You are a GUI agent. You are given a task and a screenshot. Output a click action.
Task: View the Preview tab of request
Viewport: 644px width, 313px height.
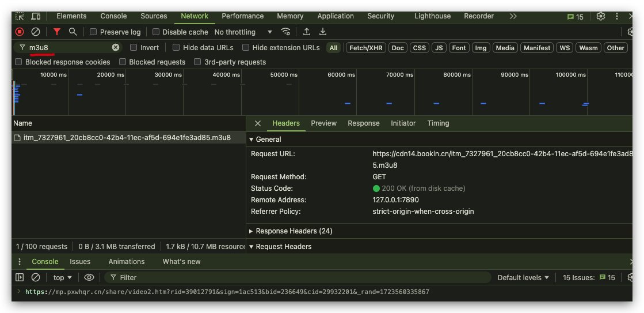click(323, 123)
